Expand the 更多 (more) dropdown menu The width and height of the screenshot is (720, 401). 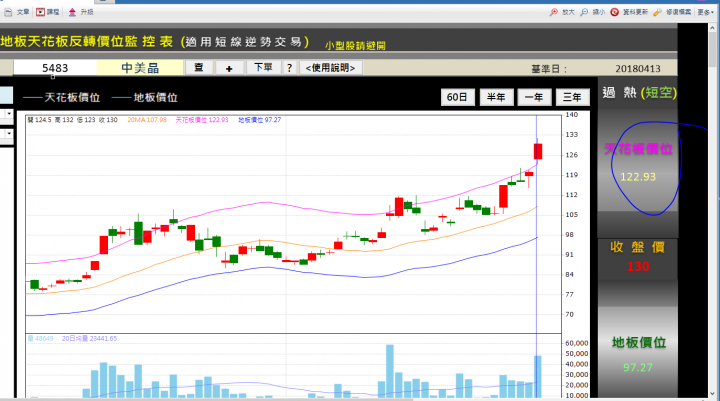point(706,12)
